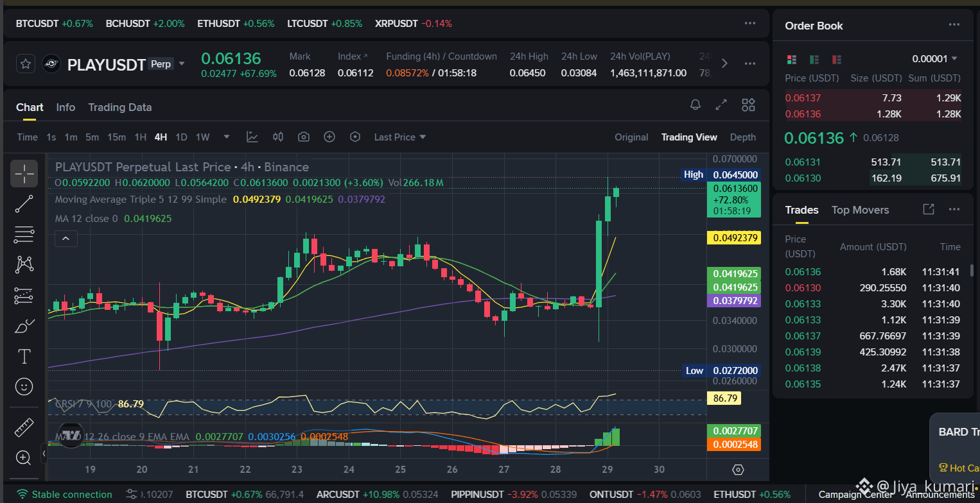
Task: Switch to the Info tab
Action: [x=66, y=107]
